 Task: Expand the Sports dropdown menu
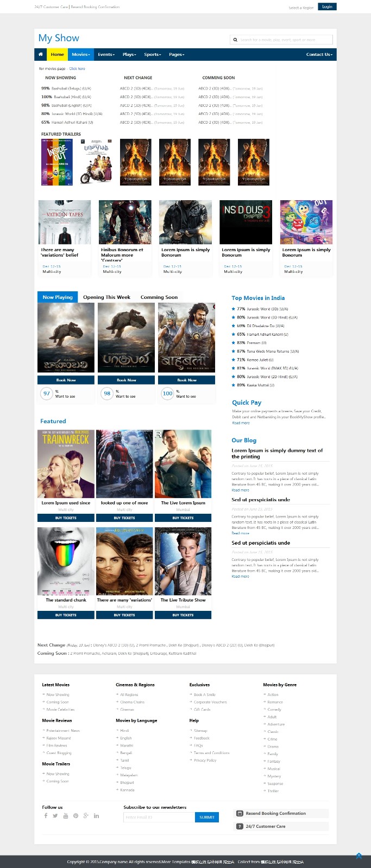pos(153,54)
